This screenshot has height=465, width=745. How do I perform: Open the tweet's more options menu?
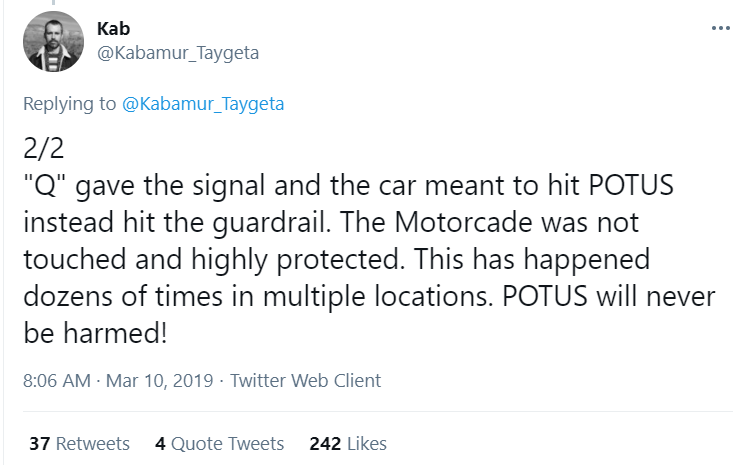coord(720,28)
